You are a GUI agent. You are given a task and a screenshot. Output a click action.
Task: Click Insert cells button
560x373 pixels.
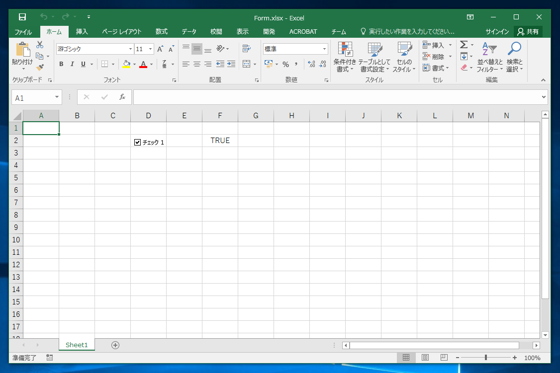[433, 45]
